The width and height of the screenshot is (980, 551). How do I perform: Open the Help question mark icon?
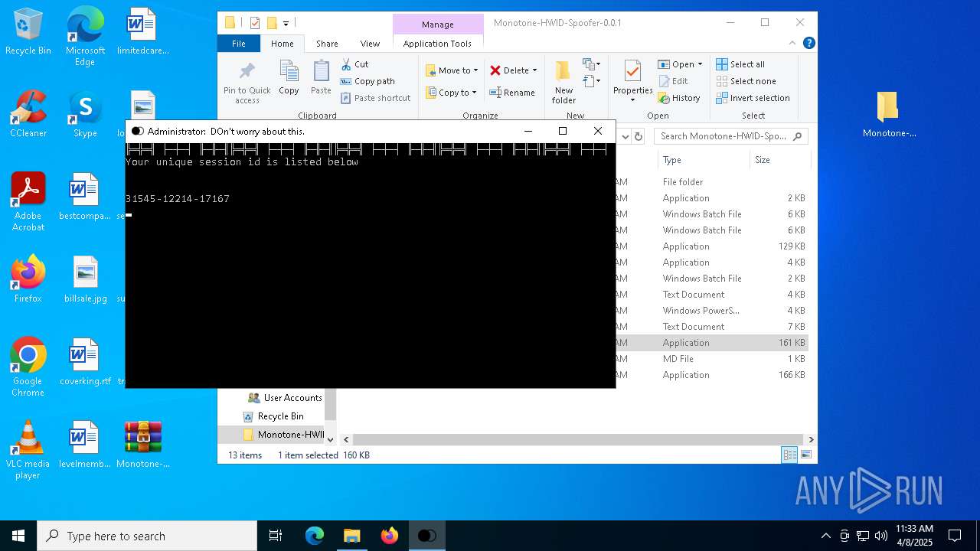point(808,43)
